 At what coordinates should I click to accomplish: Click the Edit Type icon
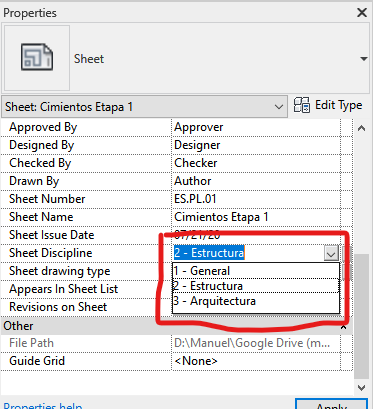tap(302, 105)
